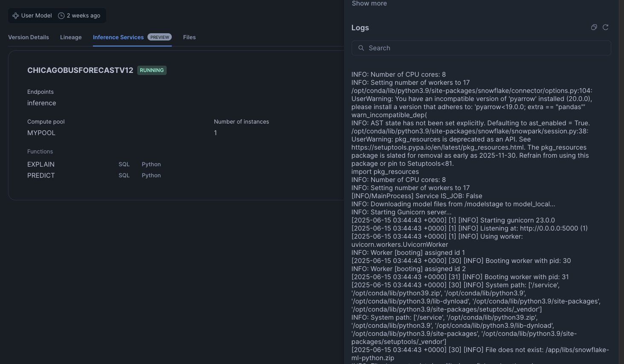The height and width of the screenshot is (364, 624).
Task: Click the RUNNING status badge
Action: point(152,70)
